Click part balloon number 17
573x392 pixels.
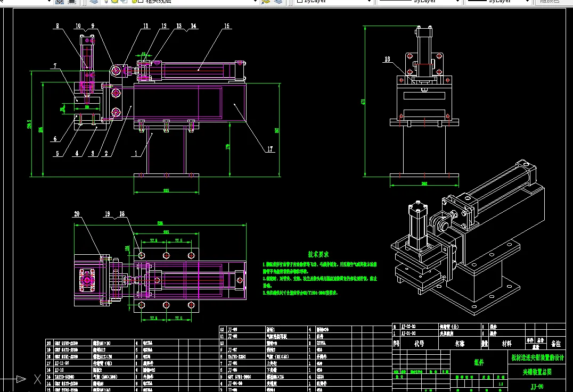(269, 149)
